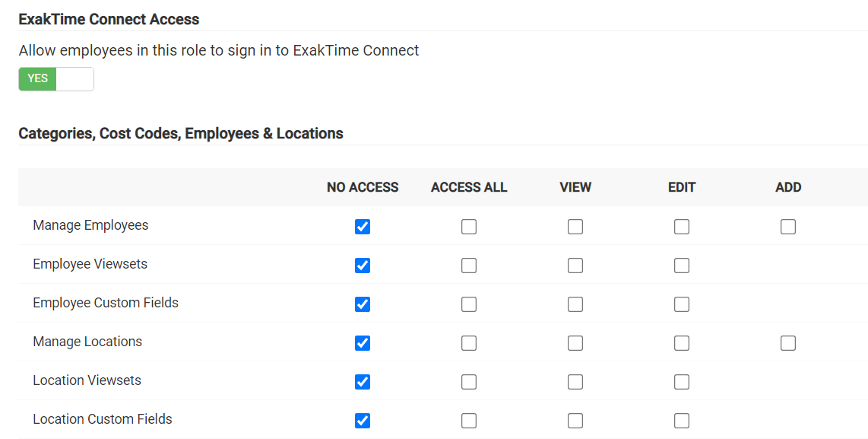Check View permission for Manage Employees

[x=575, y=227]
